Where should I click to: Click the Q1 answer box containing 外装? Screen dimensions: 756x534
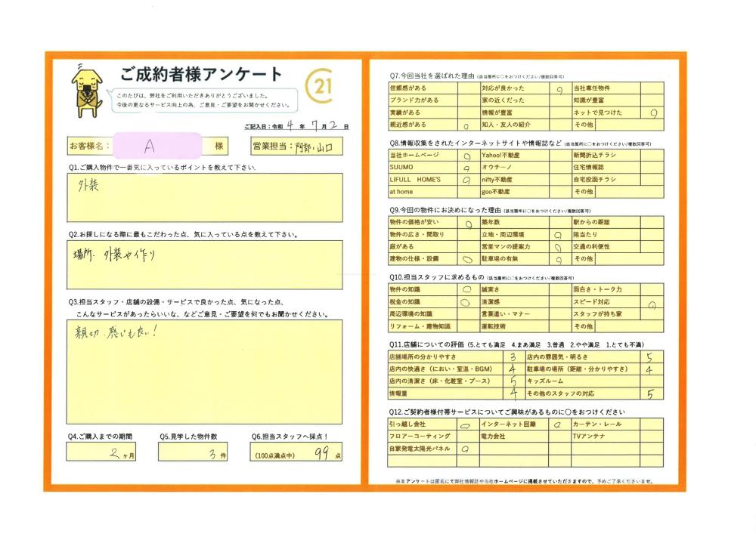coord(204,197)
